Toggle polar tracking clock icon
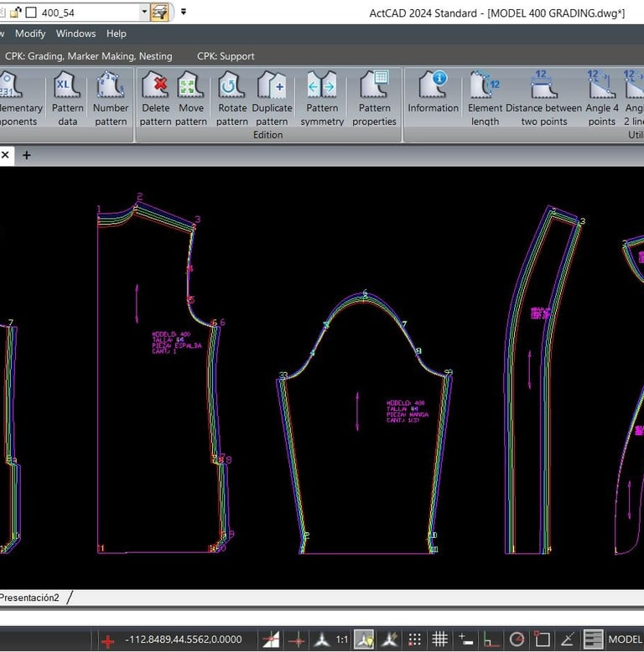 (x=517, y=639)
